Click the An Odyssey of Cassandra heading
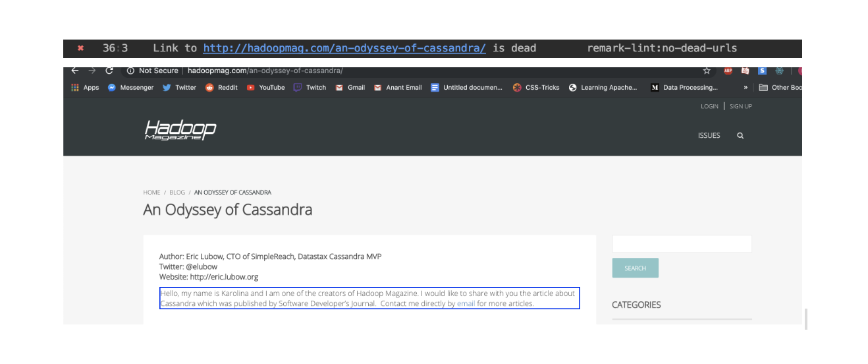868x364 pixels. pyautogui.click(x=228, y=210)
